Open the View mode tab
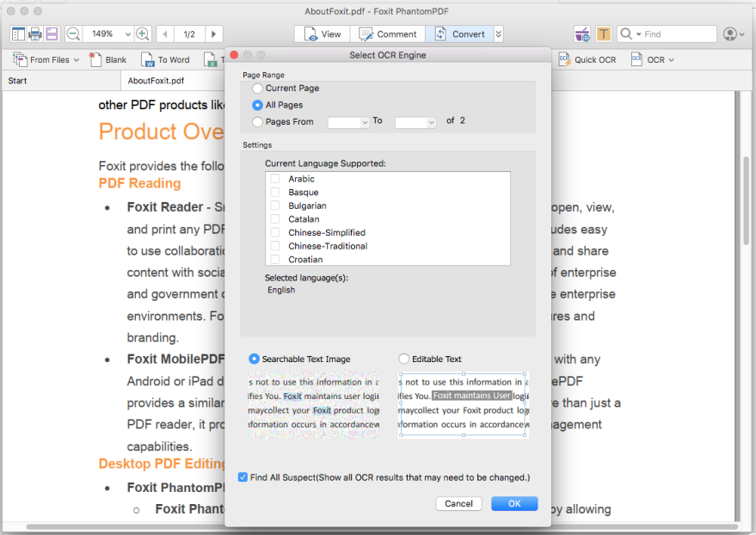Screen dimensions: 756x535 (322, 34)
